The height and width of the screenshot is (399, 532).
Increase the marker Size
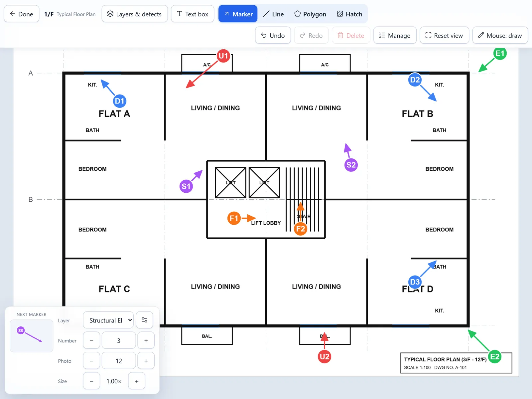(137, 381)
